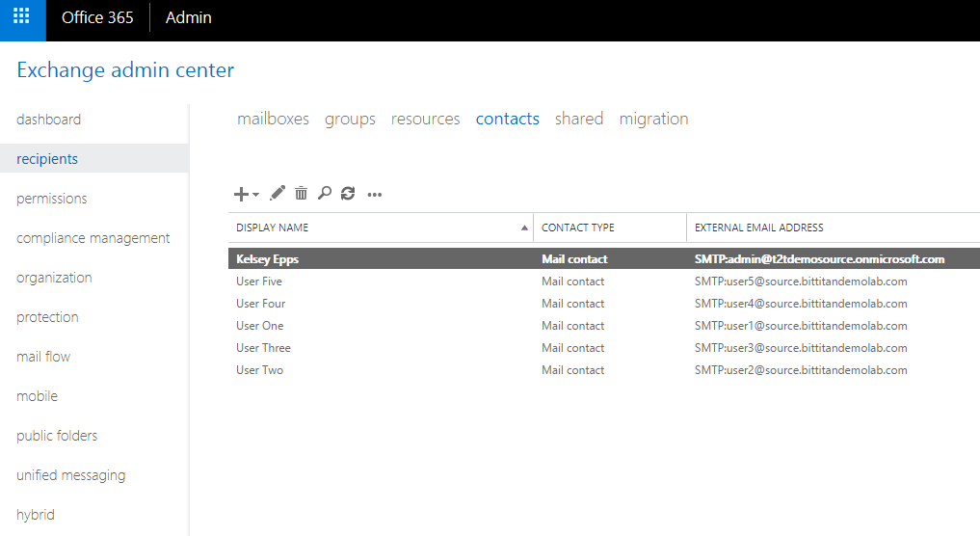980x536 pixels.
Task: Open hybrid in the sidebar
Action: tap(36, 515)
